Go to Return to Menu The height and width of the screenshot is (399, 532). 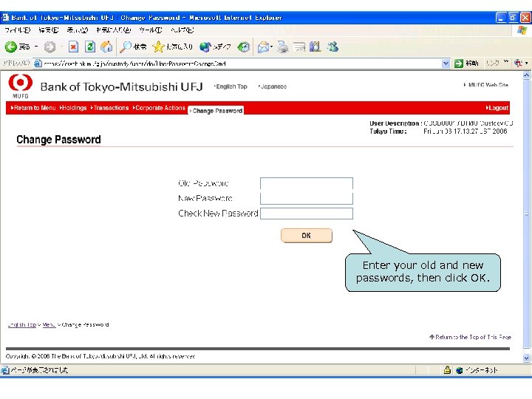coord(33,108)
